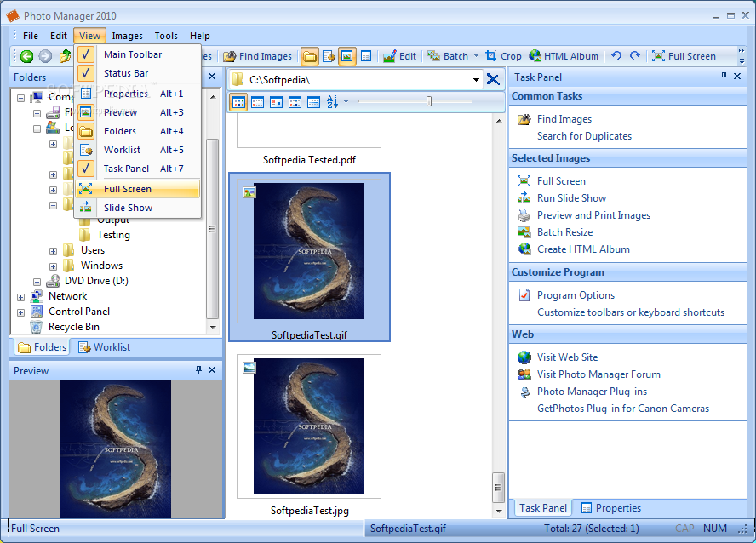
Task: Choose Full Screen in View menu
Action: click(x=137, y=189)
